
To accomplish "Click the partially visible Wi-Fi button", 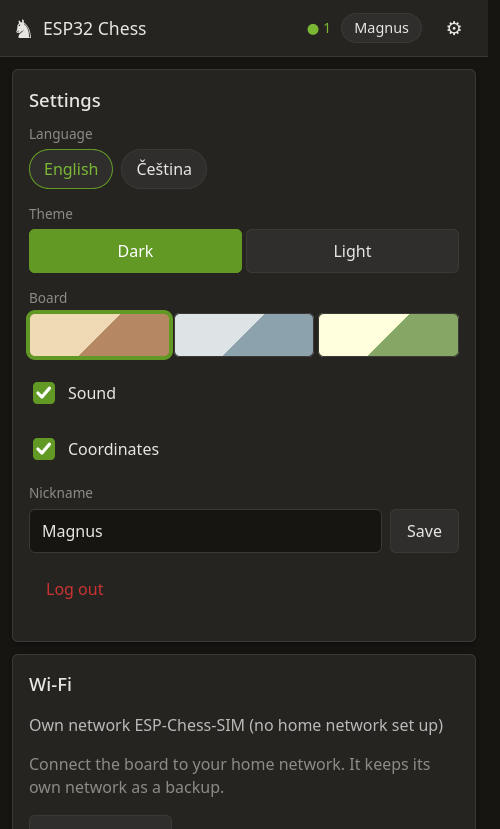I will pyautogui.click(x=100, y=822).
